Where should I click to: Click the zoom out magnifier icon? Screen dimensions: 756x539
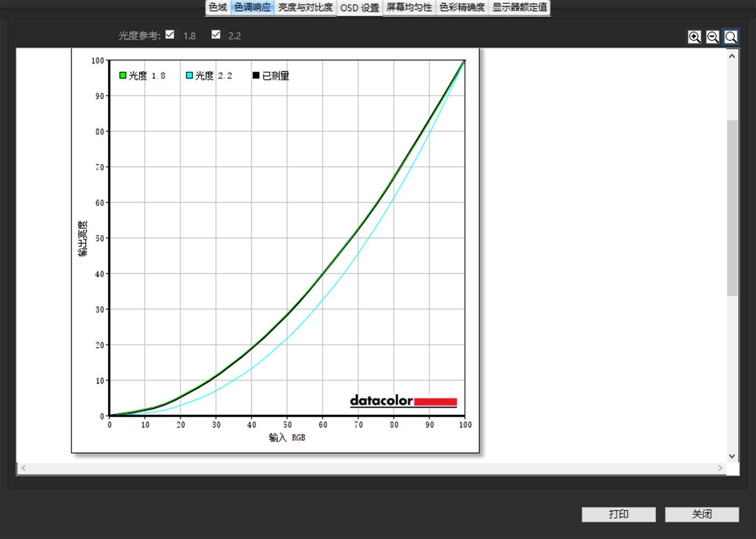(x=712, y=37)
